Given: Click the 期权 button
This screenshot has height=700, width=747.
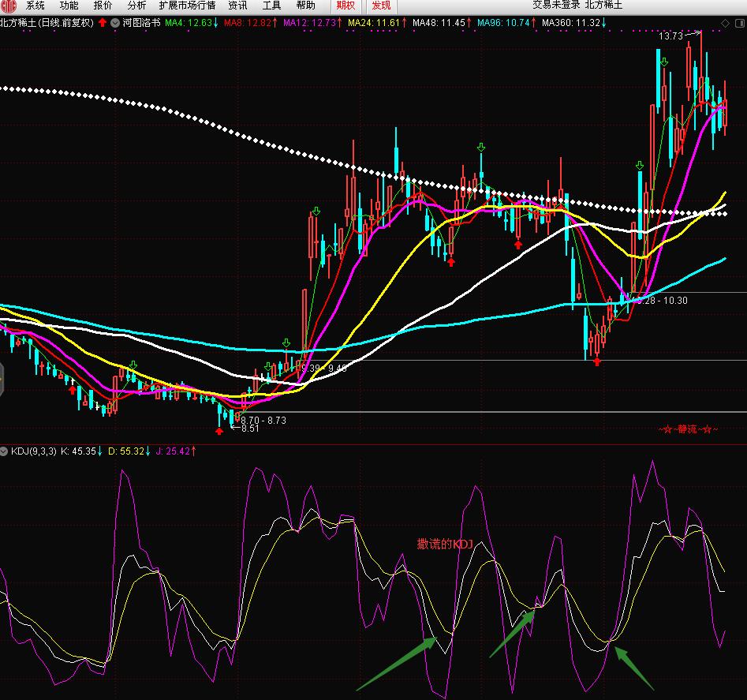Looking at the screenshot, I should click(x=345, y=6).
